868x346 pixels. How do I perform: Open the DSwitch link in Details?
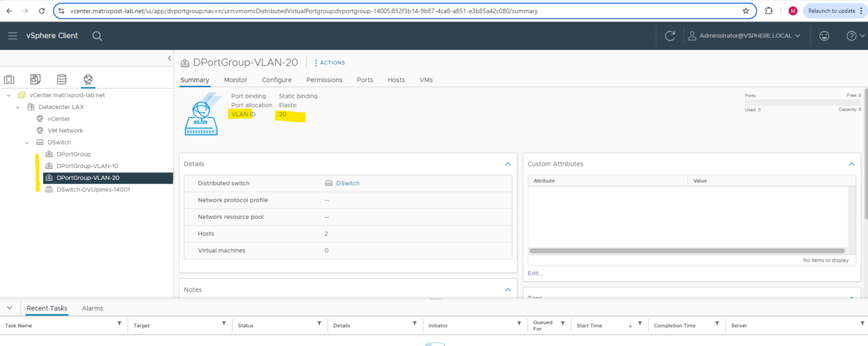click(x=348, y=183)
